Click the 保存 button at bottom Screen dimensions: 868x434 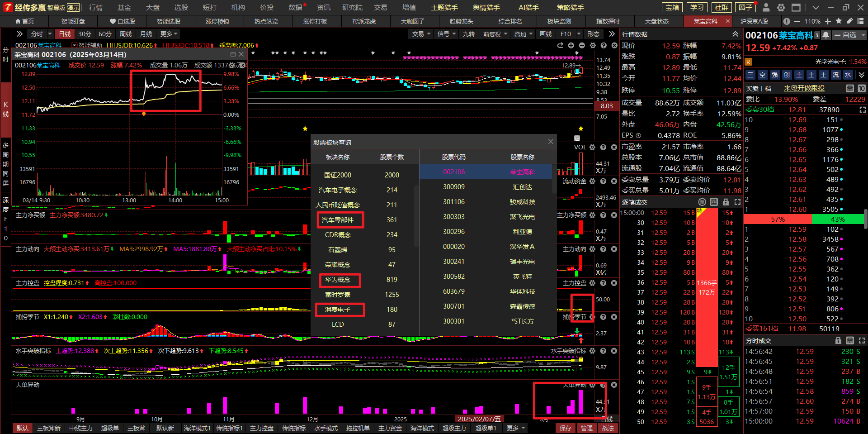[566, 428]
